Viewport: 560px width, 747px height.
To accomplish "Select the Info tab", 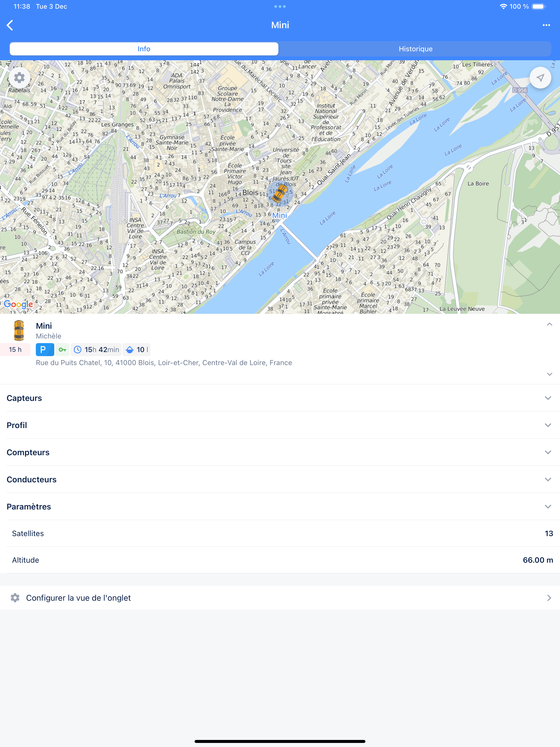I will [x=144, y=49].
